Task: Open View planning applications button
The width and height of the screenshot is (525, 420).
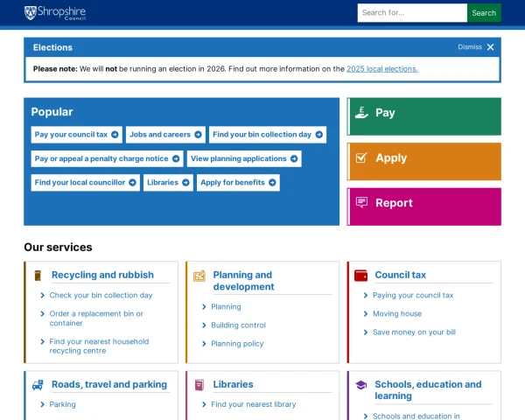Action: (244, 158)
